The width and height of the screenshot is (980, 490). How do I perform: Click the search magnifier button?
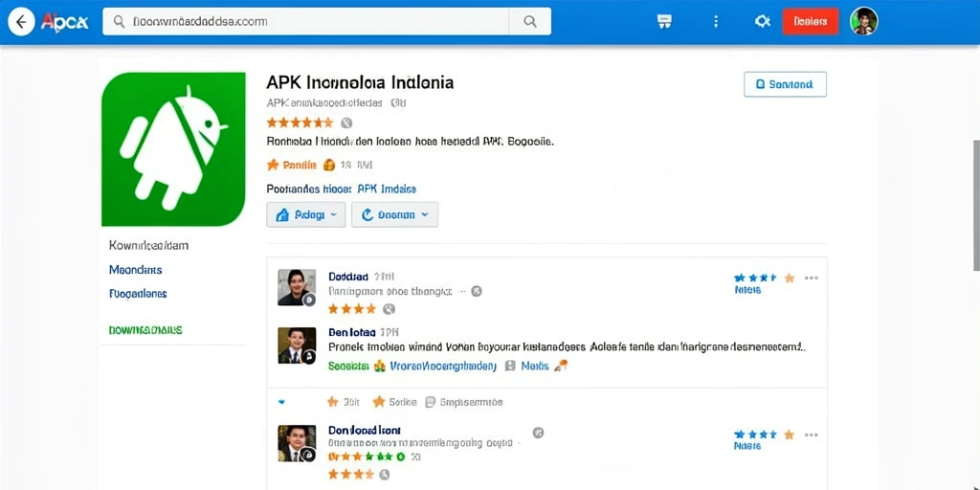click(x=530, y=21)
